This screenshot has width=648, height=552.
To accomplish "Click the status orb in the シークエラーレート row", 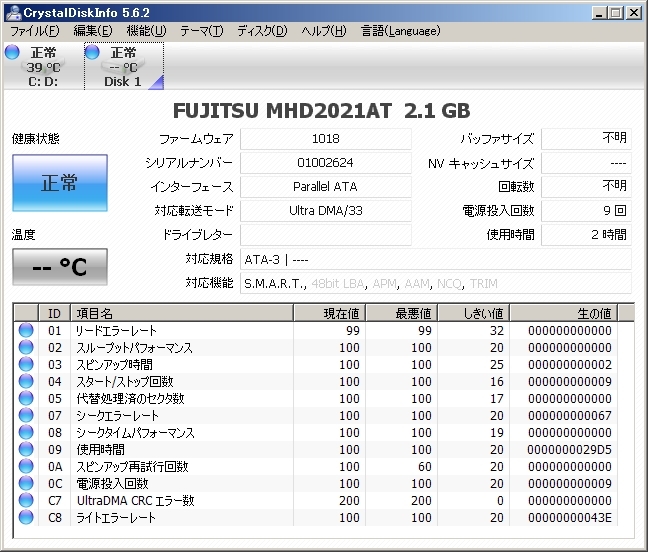I will point(26,416).
